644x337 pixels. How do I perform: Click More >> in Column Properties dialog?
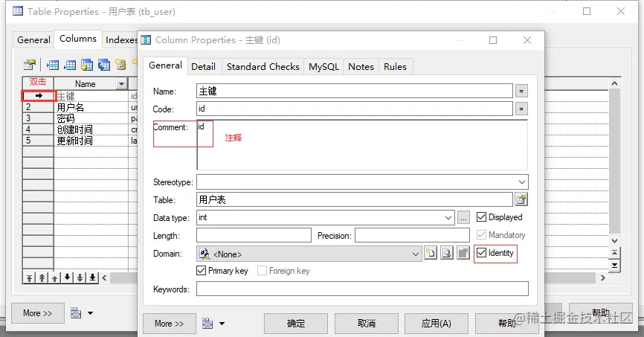(170, 324)
